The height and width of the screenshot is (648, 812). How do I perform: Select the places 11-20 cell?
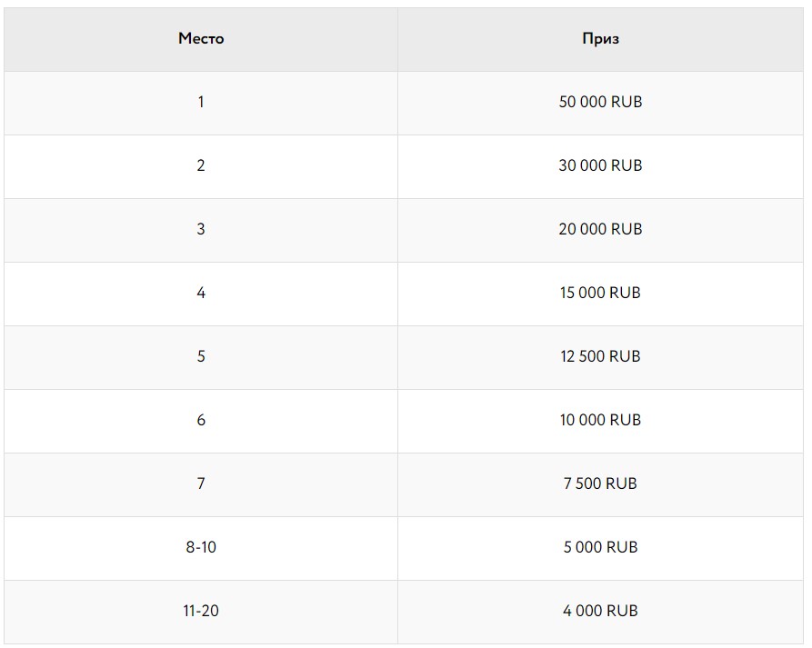click(x=201, y=611)
